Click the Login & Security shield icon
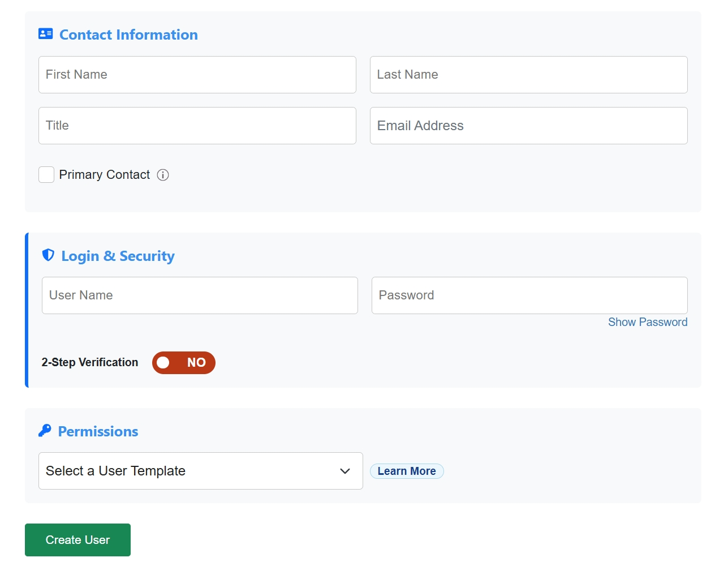Image resolution: width=728 pixels, height=579 pixels. point(48,255)
